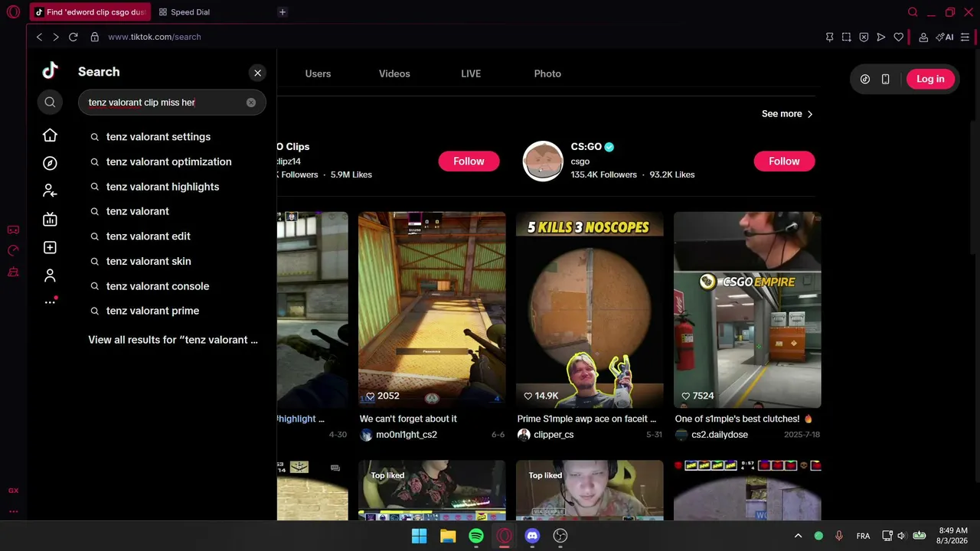Follow the Clips account on the left
The image size is (980, 551).
click(x=469, y=161)
